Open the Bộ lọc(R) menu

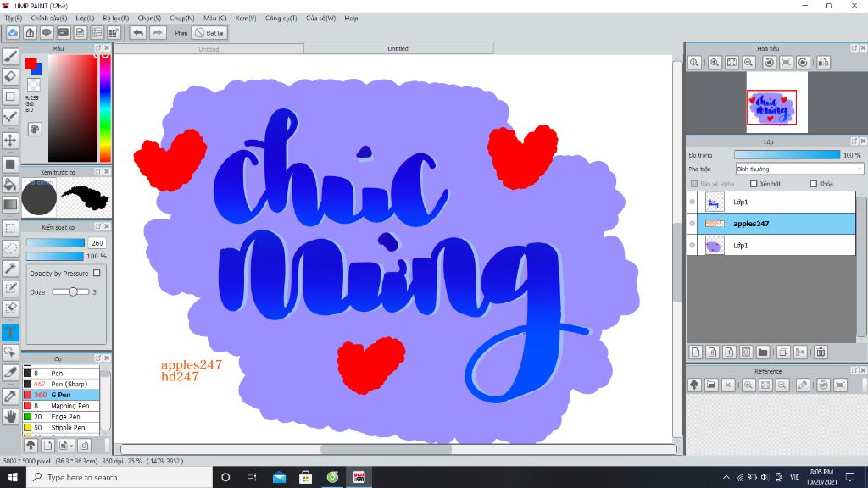[x=115, y=19]
